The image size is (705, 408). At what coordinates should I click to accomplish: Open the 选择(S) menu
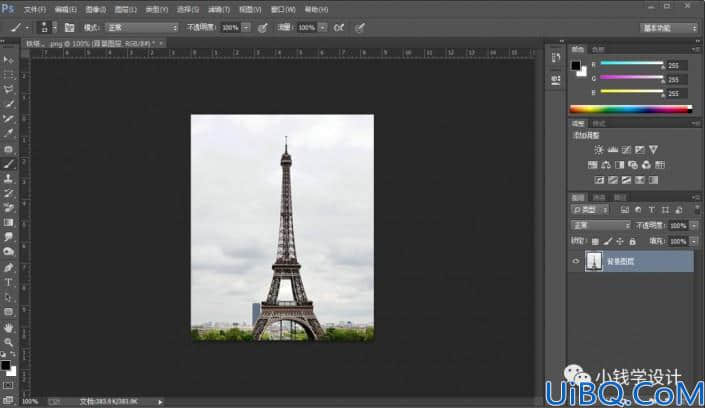point(187,9)
